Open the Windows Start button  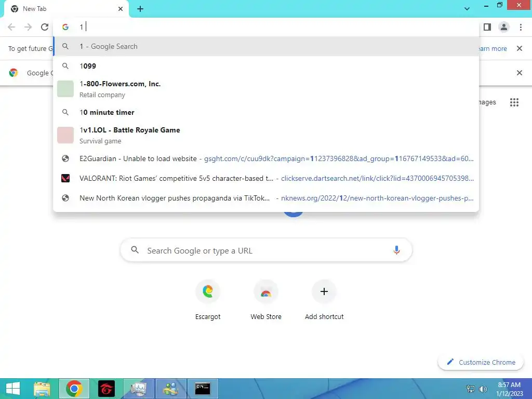click(13, 389)
